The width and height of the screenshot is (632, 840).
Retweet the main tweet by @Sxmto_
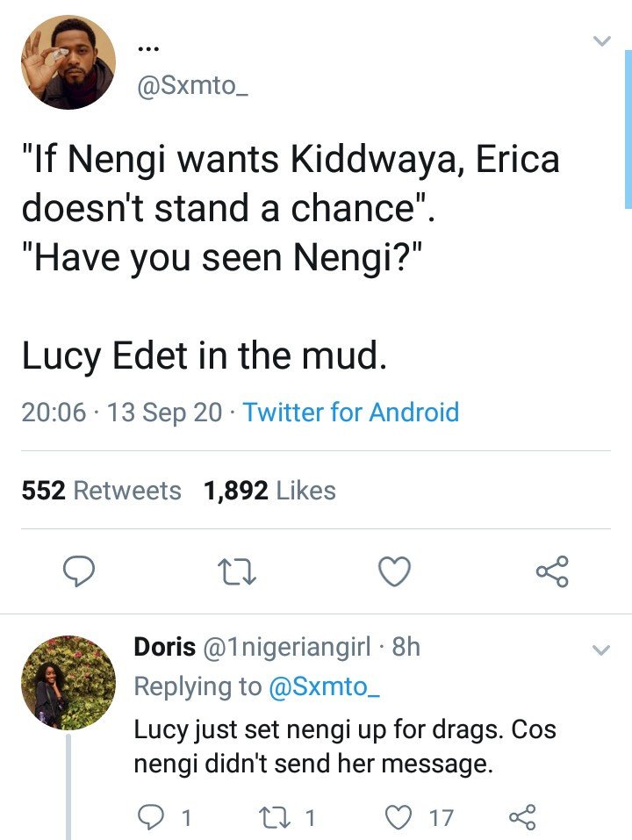237,571
